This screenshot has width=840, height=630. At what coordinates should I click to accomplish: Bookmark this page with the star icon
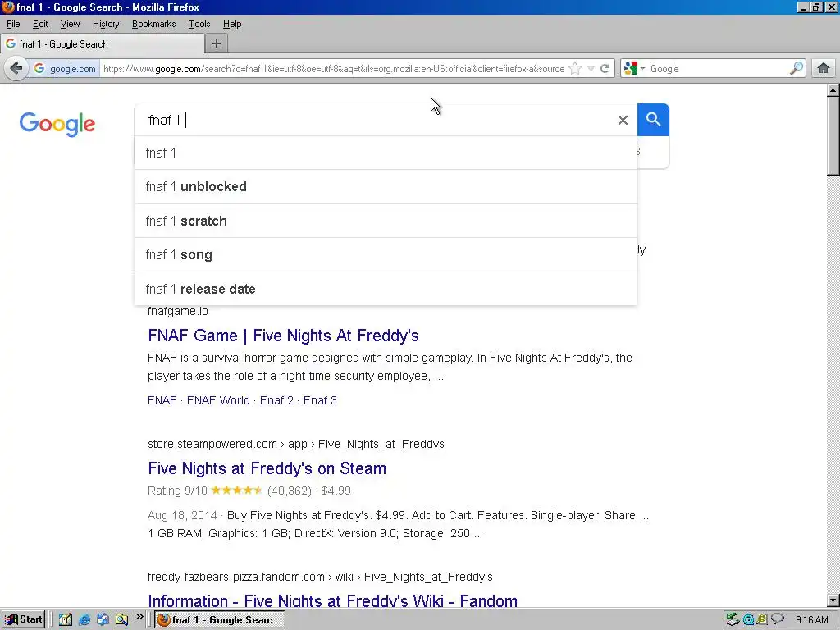(575, 69)
